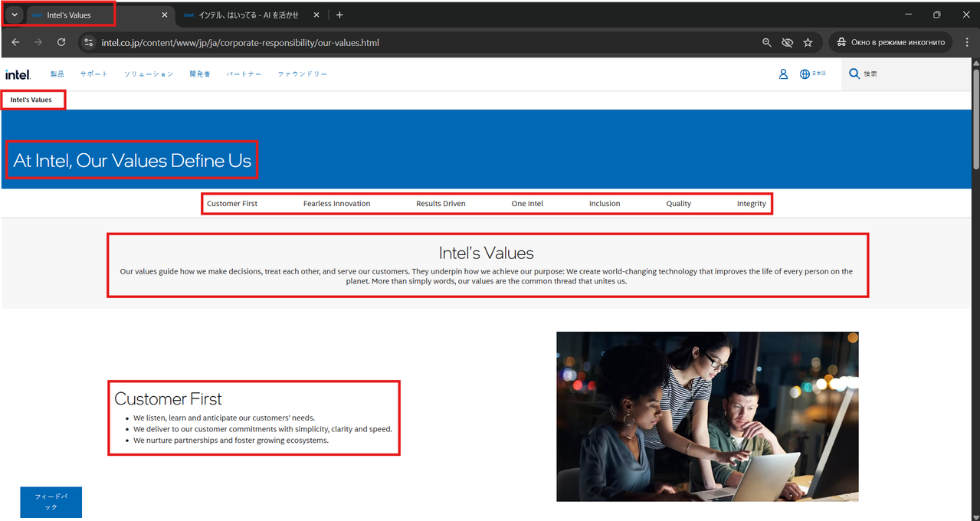The height and width of the screenshot is (521, 980).
Task: Click the Intel logo
Action: click(x=18, y=74)
